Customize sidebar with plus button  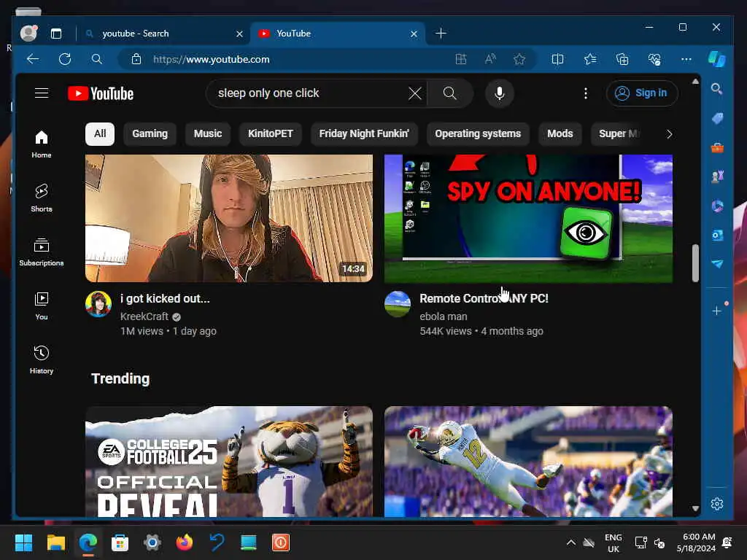point(716,311)
